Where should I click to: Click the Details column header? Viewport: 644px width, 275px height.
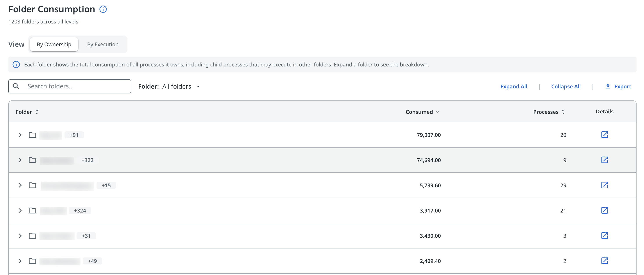605,111
